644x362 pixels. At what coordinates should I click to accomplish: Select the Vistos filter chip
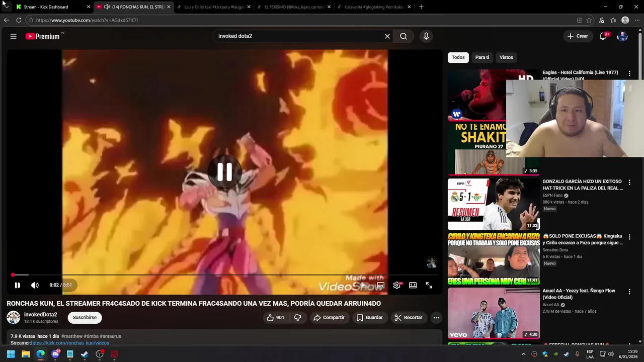click(506, 57)
